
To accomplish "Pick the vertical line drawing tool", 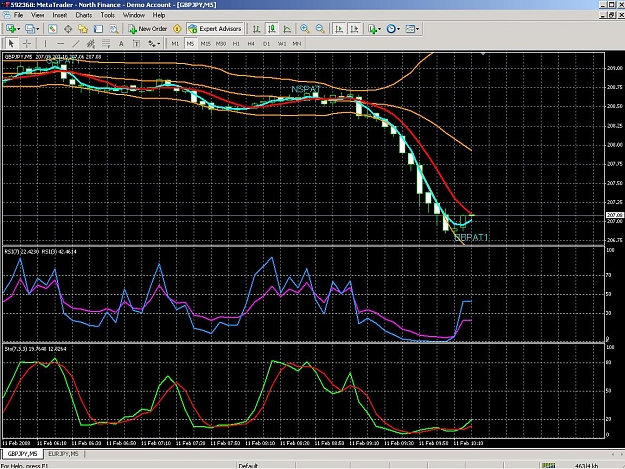I will (45, 43).
